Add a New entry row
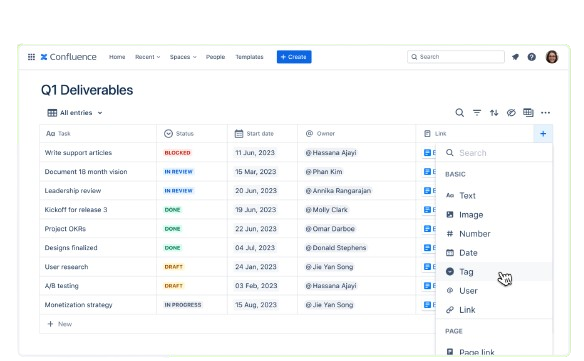 pos(60,324)
